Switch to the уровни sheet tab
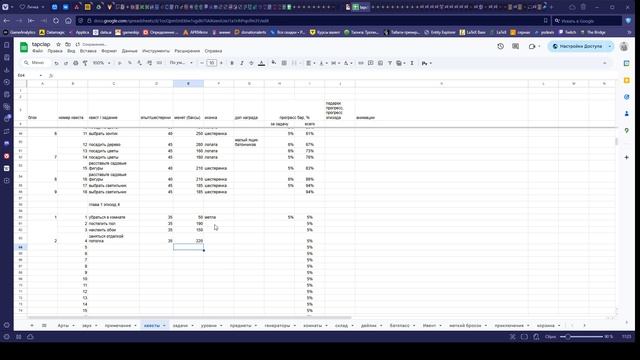640x360 pixels. pyautogui.click(x=209, y=326)
